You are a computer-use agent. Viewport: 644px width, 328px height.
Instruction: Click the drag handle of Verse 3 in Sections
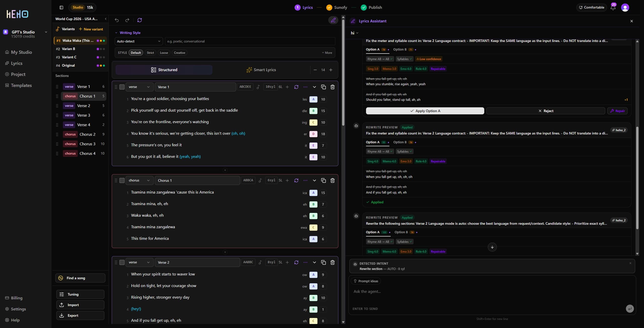[x=57, y=115]
